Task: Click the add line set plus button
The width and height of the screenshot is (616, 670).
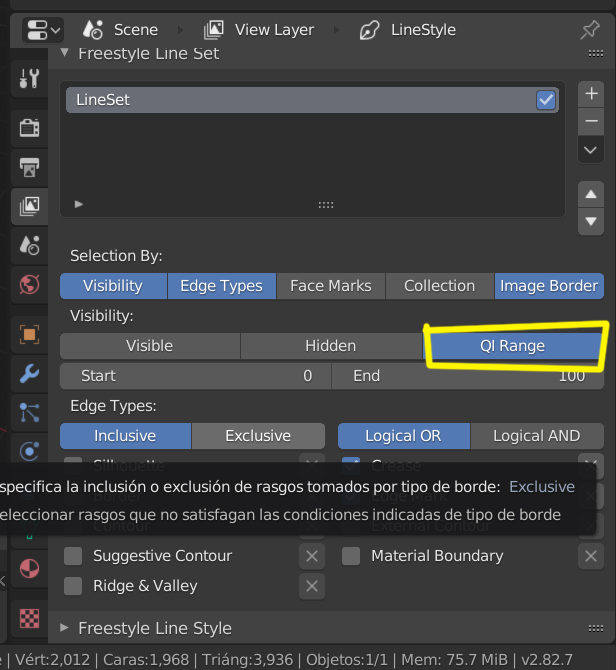Action: point(591,94)
